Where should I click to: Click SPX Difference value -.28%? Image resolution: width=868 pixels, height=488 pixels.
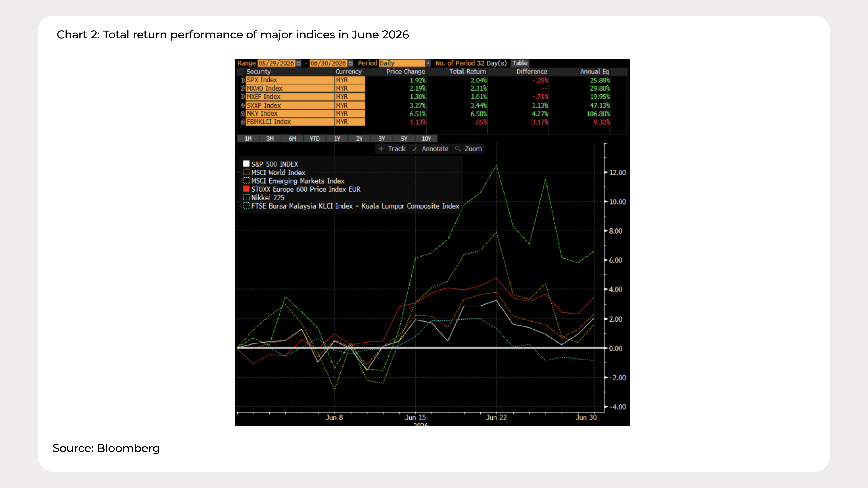(x=540, y=80)
